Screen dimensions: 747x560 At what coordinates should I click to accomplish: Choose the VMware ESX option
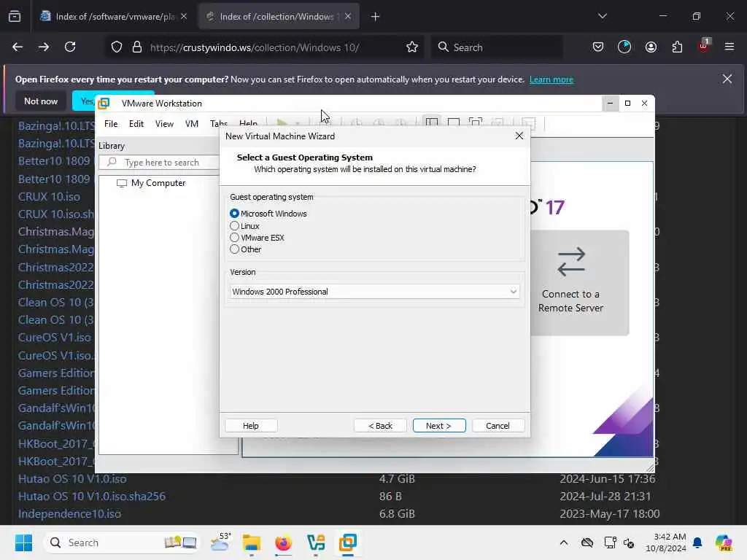coord(234,237)
